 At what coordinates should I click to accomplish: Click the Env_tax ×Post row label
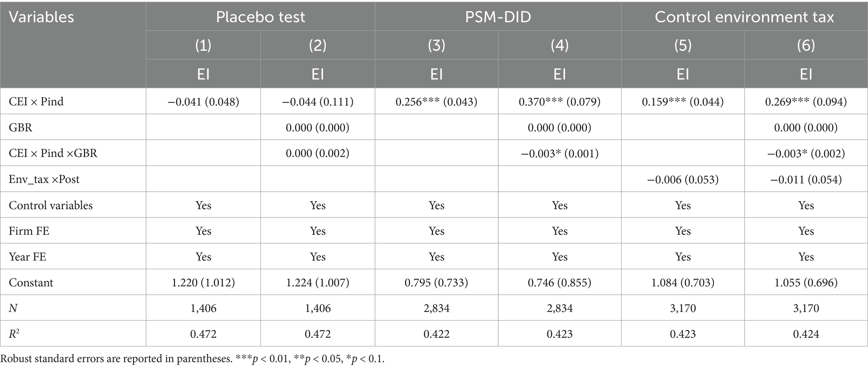44,179
